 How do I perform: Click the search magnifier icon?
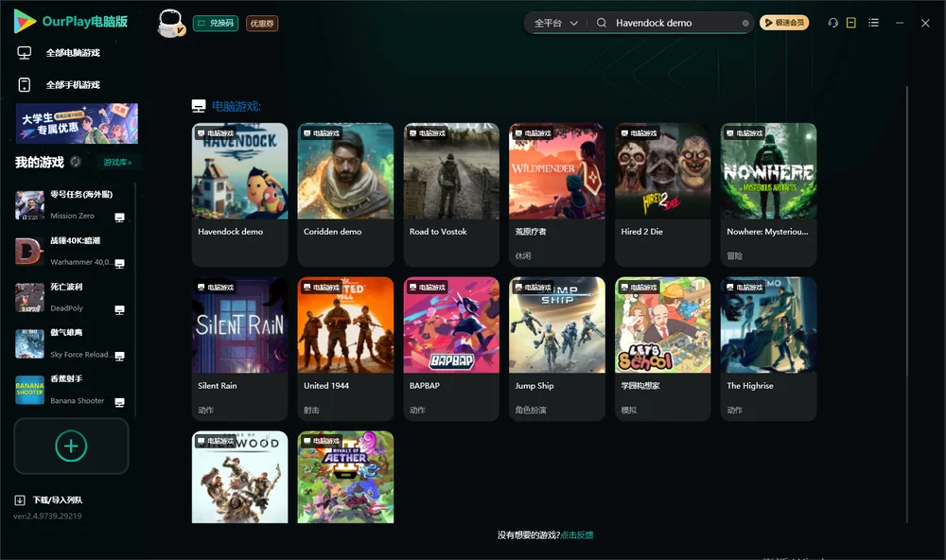(602, 23)
